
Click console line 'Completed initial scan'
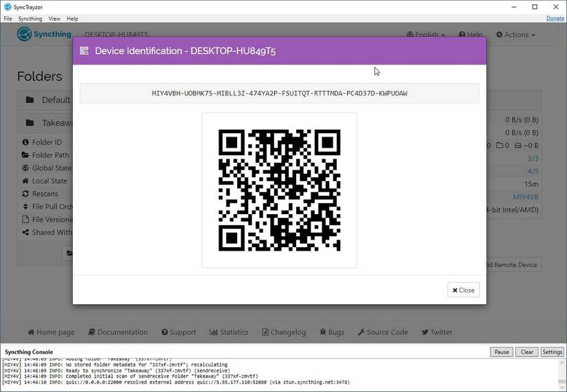pos(130,376)
